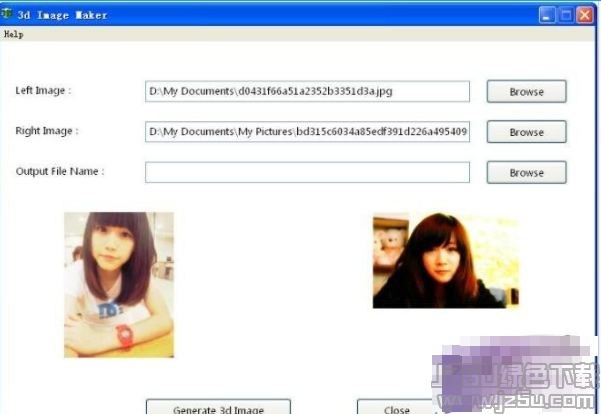
Task: Click the "Left Image :" label
Action: 43,91
